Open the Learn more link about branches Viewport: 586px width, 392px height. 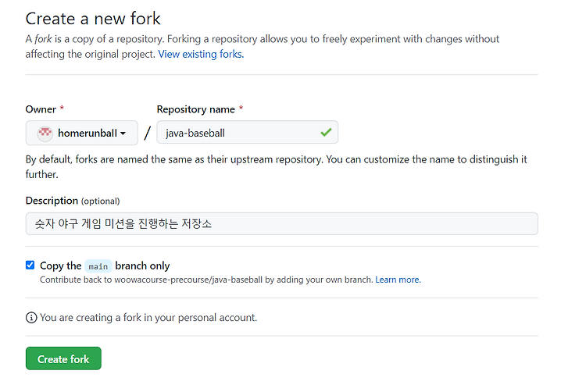point(398,280)
